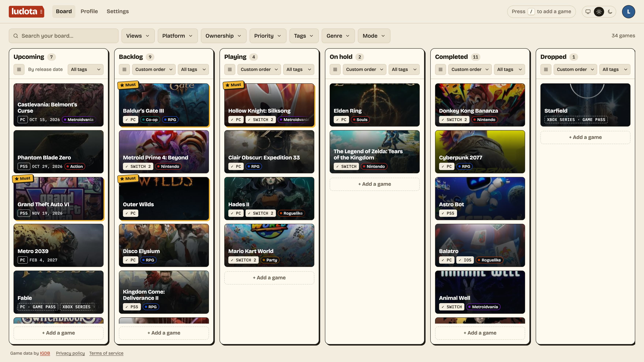
Task: Click the search magnifier icon
Action: (16, 36)
